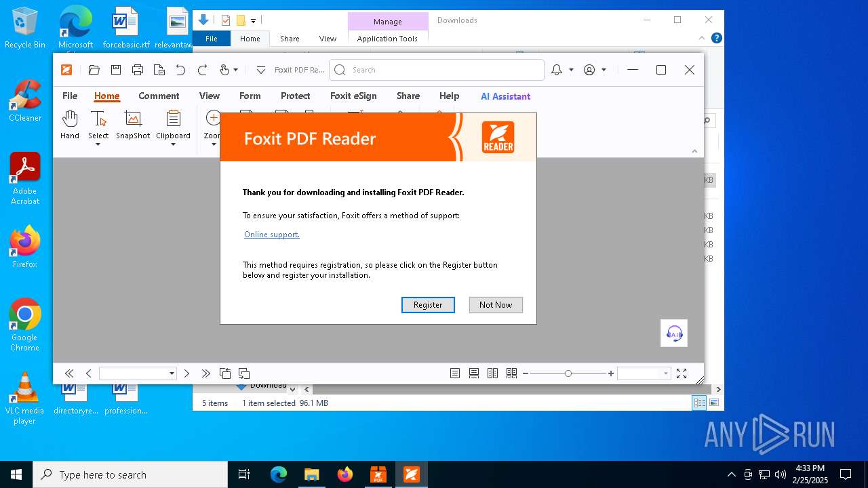
Task: Click the Foxit search field
Action: (437, 70)
